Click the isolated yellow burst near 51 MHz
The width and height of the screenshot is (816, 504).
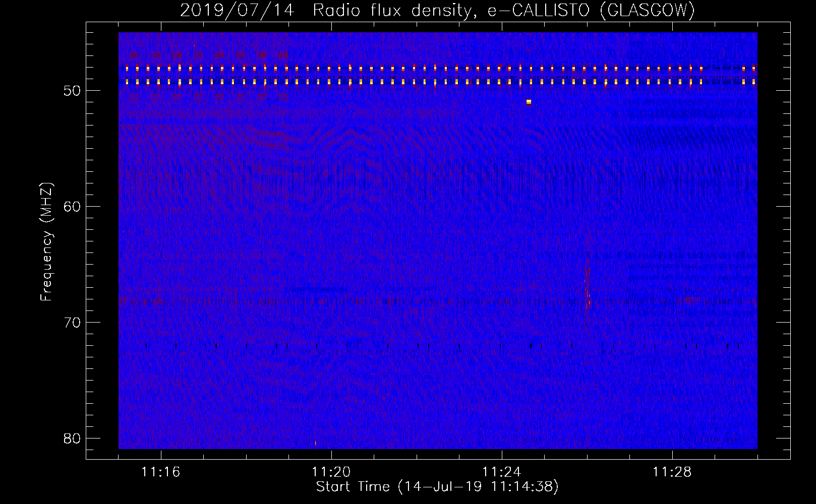pyautogui.click(x=529, y=102)
